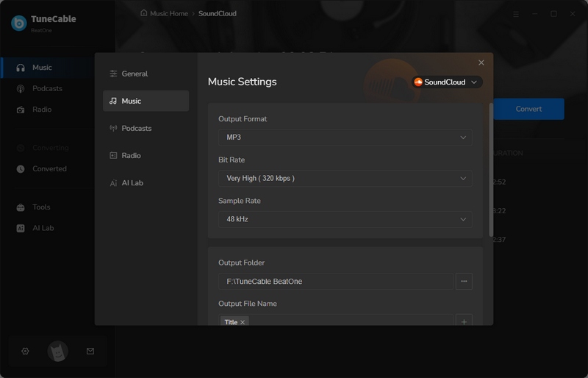Remove the Title tag from file name
588x378 pixels.
coord(243,322)
